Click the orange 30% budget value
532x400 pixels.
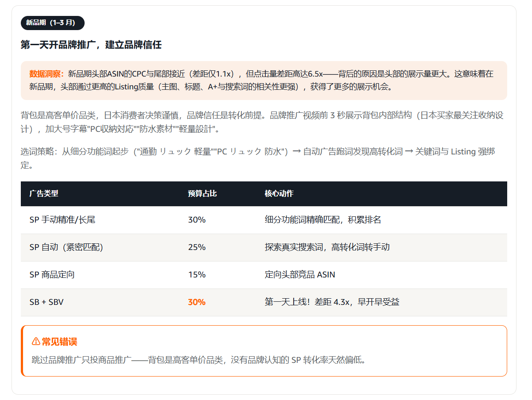tap(197, 302)
